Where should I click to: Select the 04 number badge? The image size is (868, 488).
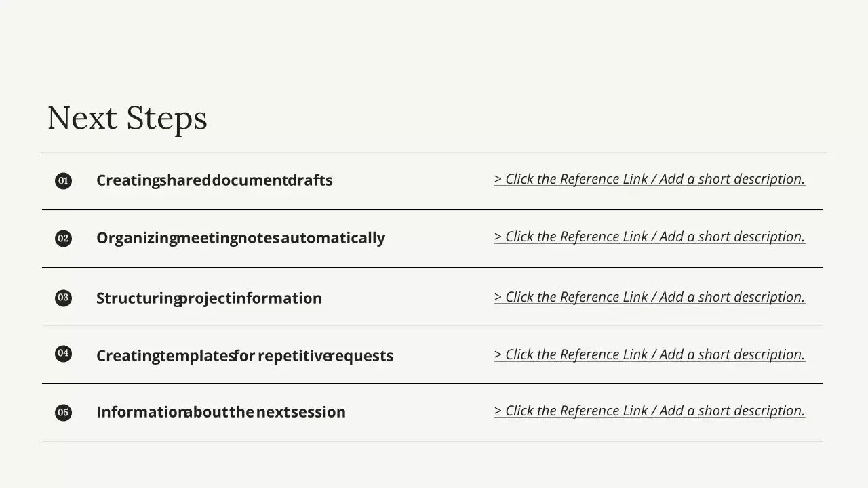tap(63, 353)
